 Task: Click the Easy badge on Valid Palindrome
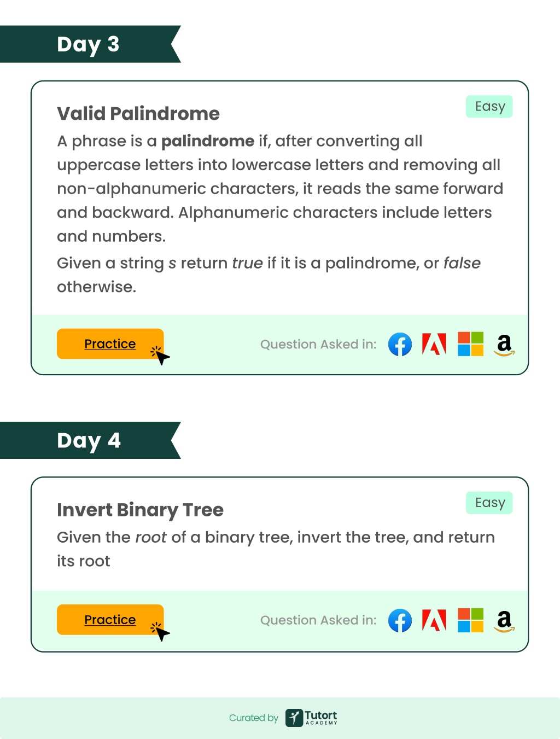click(x=489, y=107)
